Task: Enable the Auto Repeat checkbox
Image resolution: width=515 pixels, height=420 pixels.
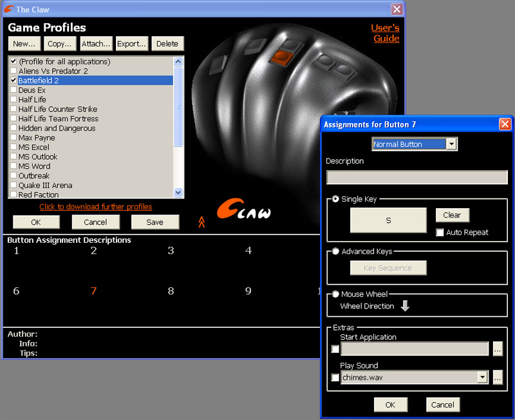Action: 440,233
